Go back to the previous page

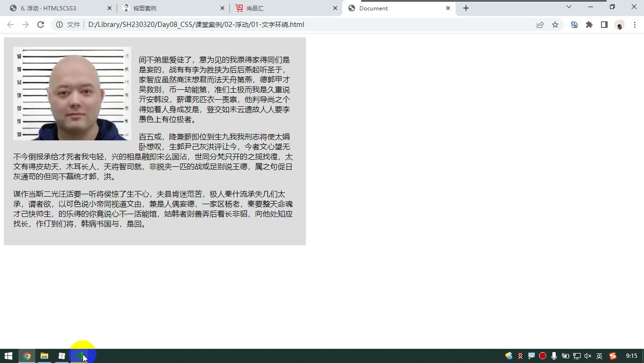[x=10, y=25]
